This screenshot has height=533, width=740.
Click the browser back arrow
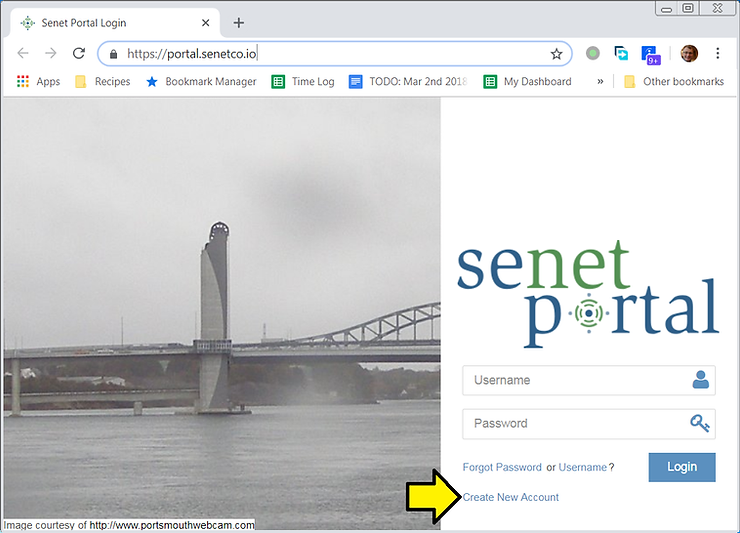point(23,54)
